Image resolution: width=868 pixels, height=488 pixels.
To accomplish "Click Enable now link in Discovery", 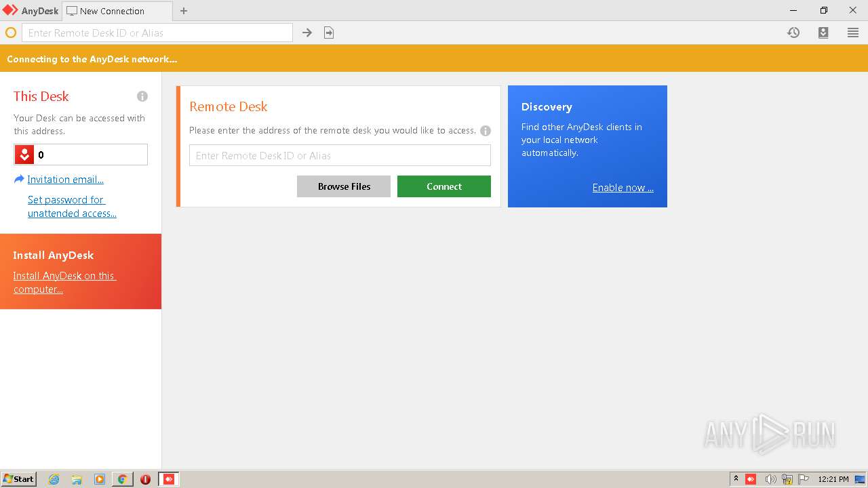I will coord(623,188).
